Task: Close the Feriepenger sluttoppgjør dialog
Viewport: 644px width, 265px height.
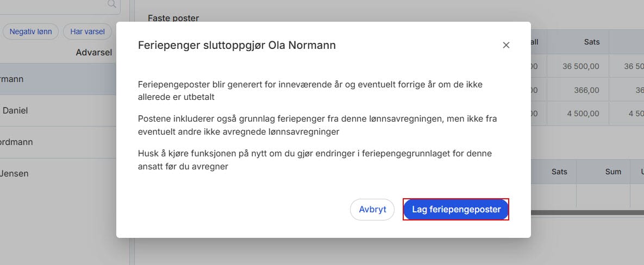Action: click(x=506, y=45)
